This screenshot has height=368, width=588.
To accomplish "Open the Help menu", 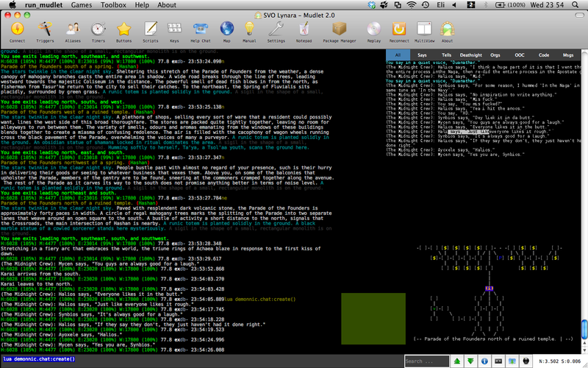I will pos(142,5).
